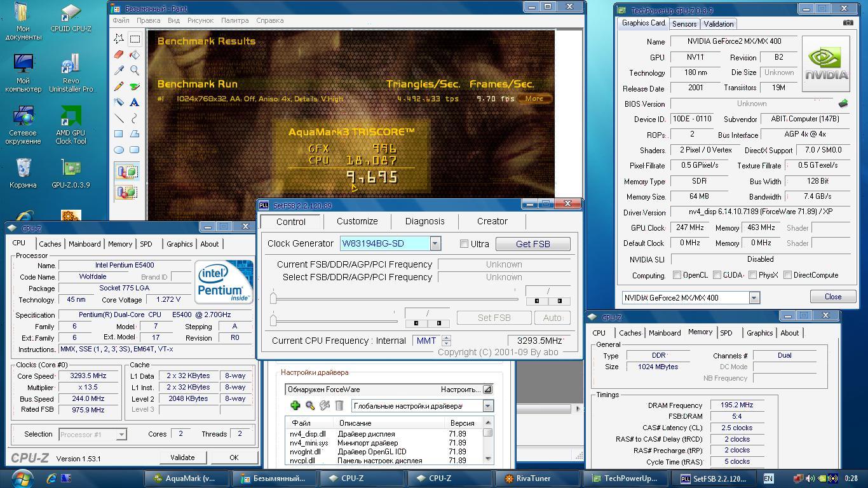Open the GeForce2 MX/MX 400 card dropdown
The width and height of the screenshot is (868, 488).
pyautogui.click(x=754, y=297)
